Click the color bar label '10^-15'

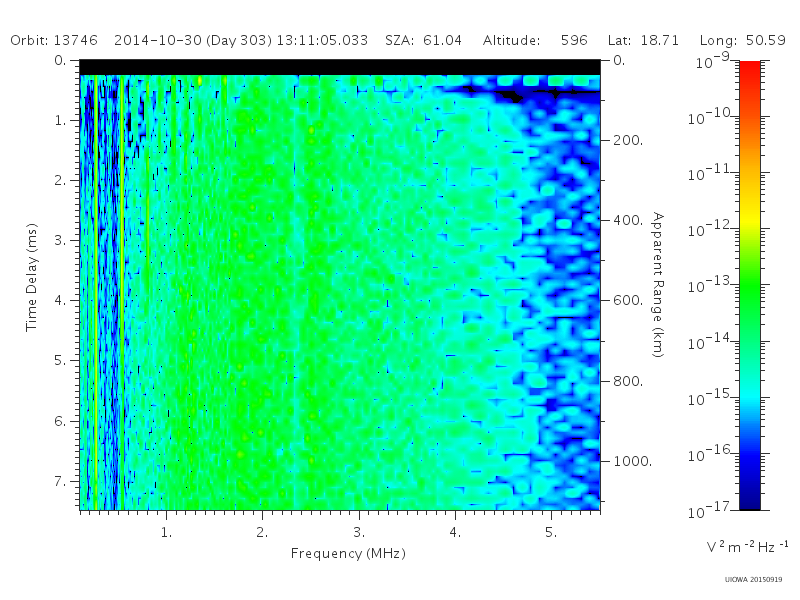point(711,397)
